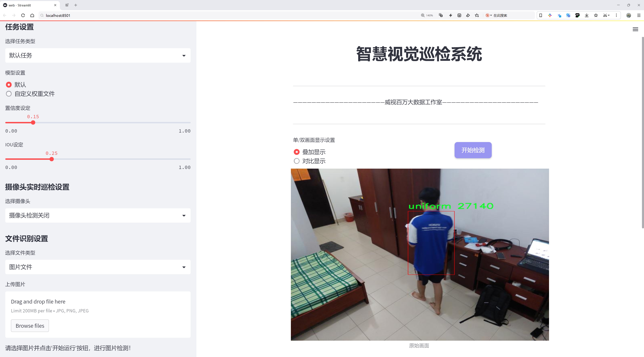Select the 默认 model radio button
644x357 pixels.
click(9, 85)
